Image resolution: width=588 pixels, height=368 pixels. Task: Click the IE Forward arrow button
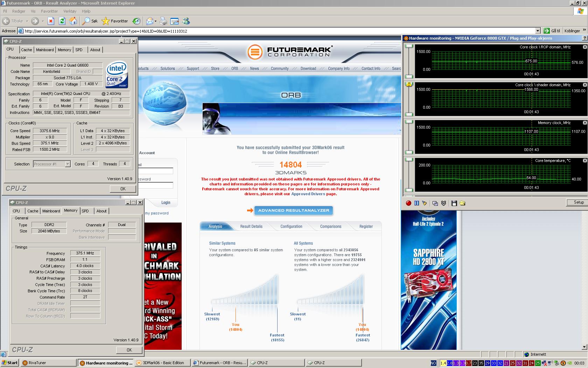[35, 21]
